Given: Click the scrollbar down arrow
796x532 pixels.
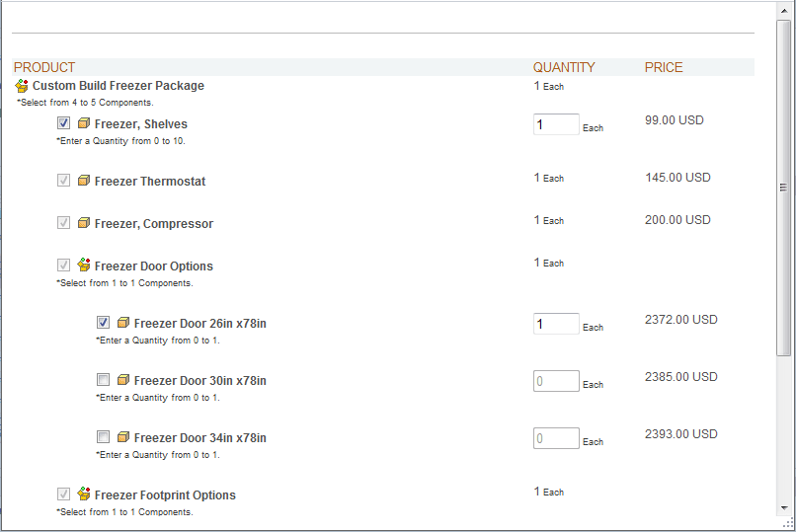Looking at the screenshot, I should [x=784, y=507].
